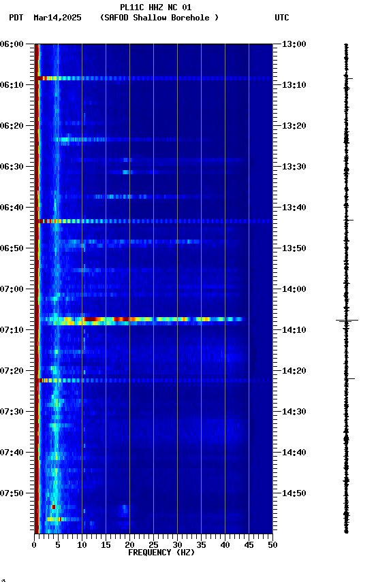This screenshot has width=376, height=588.
Task: Click the 13:20 UTC time label
Action: pos(294,126)
